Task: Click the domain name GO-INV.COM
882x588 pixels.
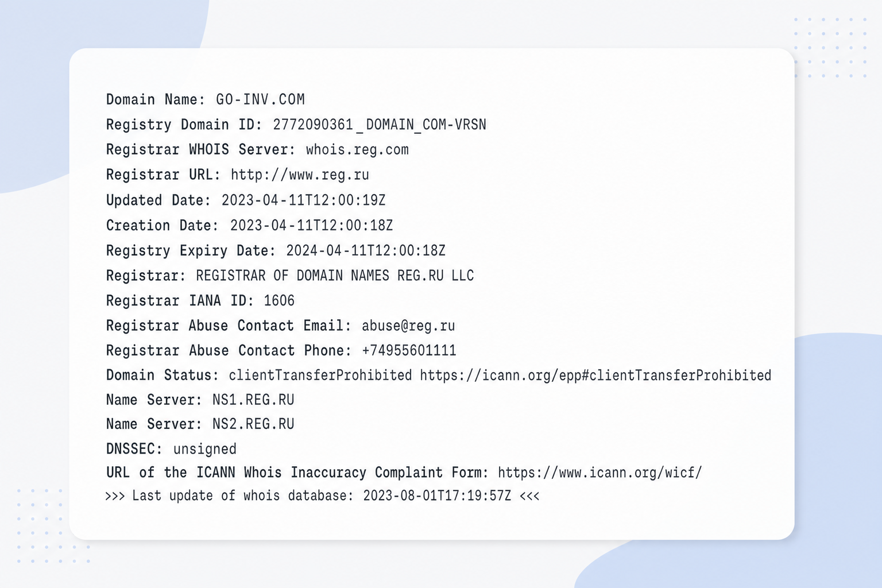Action: coord(260,100)
